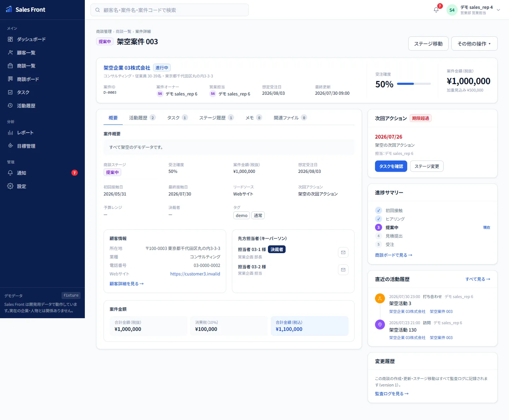Click the タスクを確認 button
The height and width of the screenshot is (420, 509).
tap(391, 166)
